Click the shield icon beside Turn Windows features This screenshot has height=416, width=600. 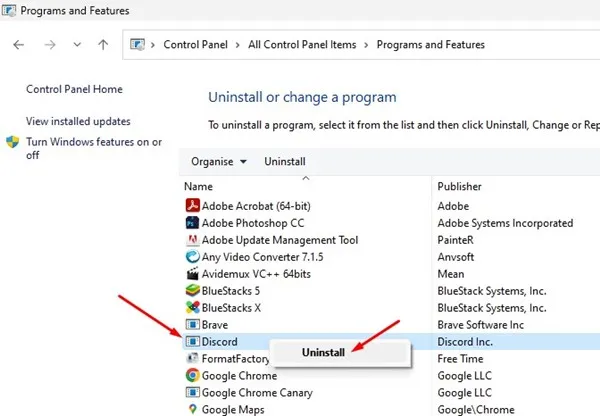pos(13,142)
